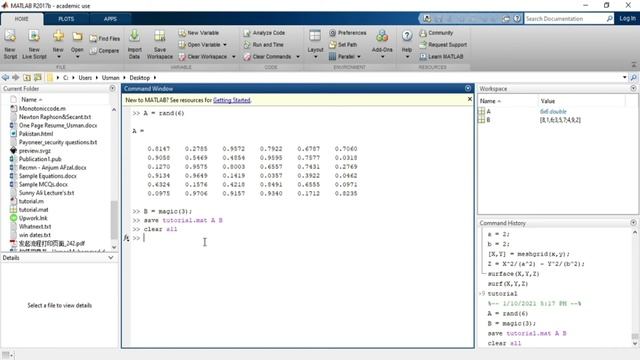Click the address bar search icon

coord(633,78)
